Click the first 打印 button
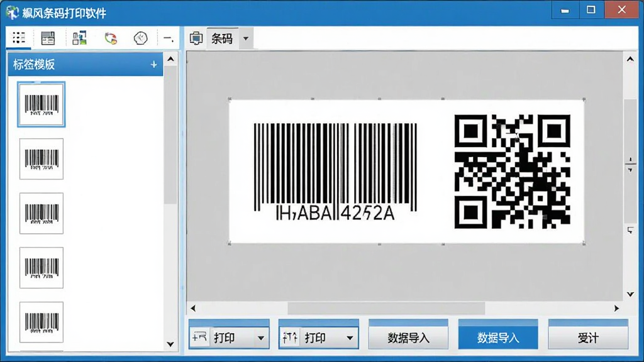This screenshot has width=644, height=362. (x=229, y=334)
